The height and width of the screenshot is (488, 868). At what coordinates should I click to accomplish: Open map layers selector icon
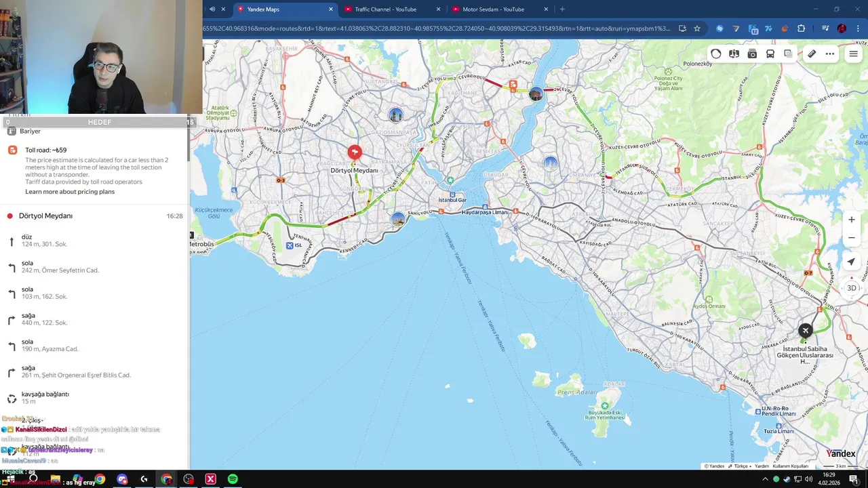tap(788, 54)
